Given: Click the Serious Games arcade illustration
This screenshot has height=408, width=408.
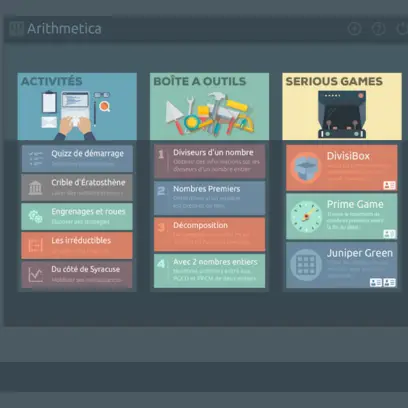Looking at the screenshot, I should 342,114.
